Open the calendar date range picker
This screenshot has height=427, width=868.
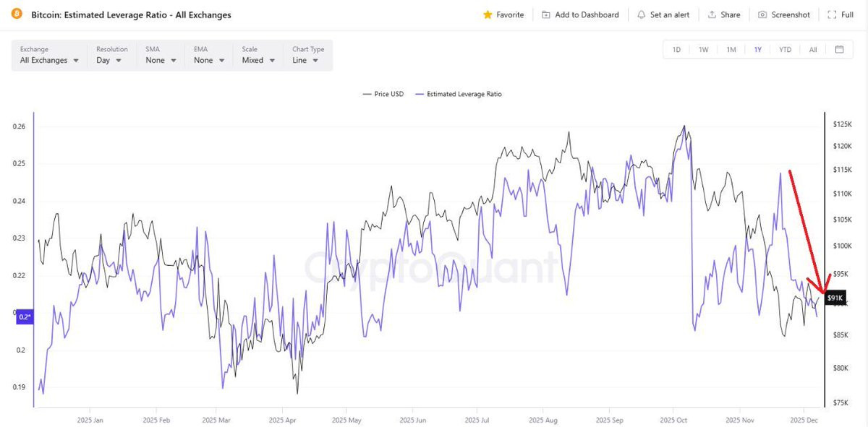click(839, 49)
